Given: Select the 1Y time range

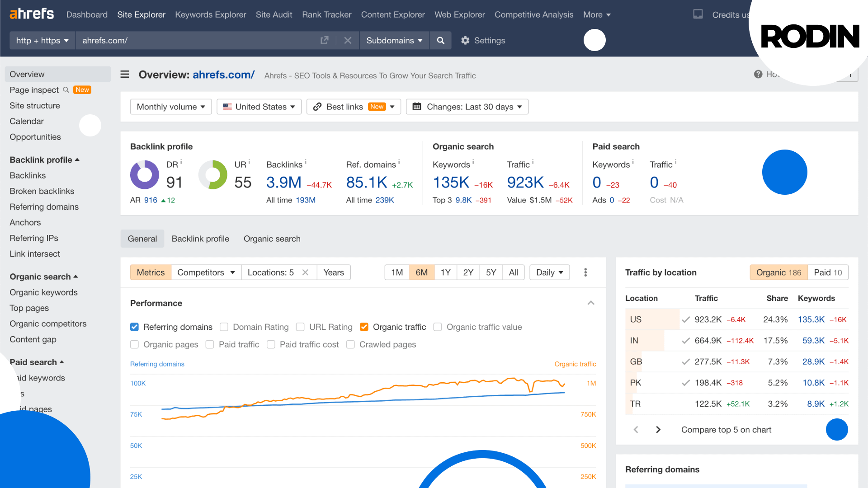Looking at the screenshot, I should [445, 272].
